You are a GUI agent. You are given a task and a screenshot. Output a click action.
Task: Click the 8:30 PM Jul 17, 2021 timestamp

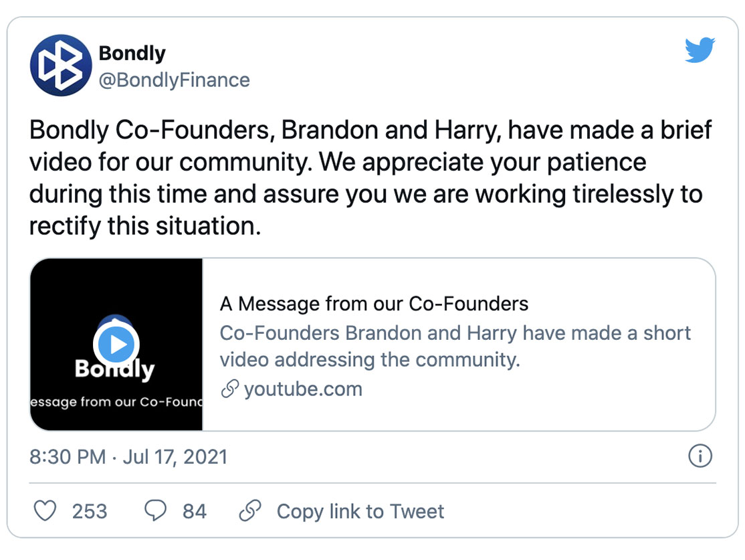click(x=128, y=457)
